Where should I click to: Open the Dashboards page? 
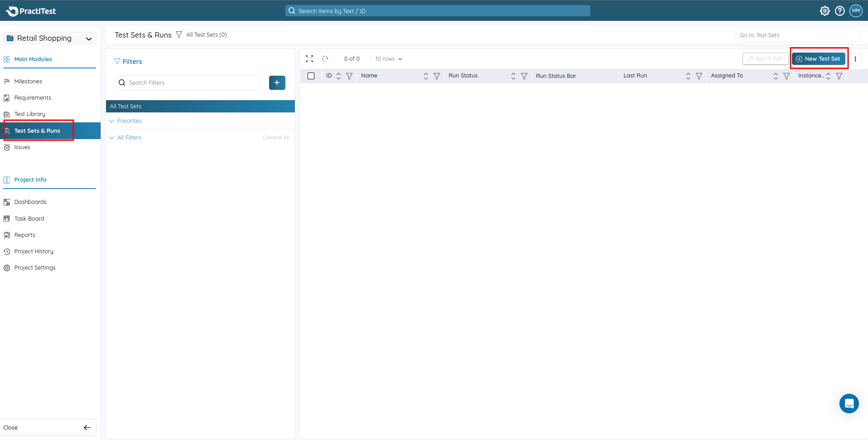(x=30, y=202)
